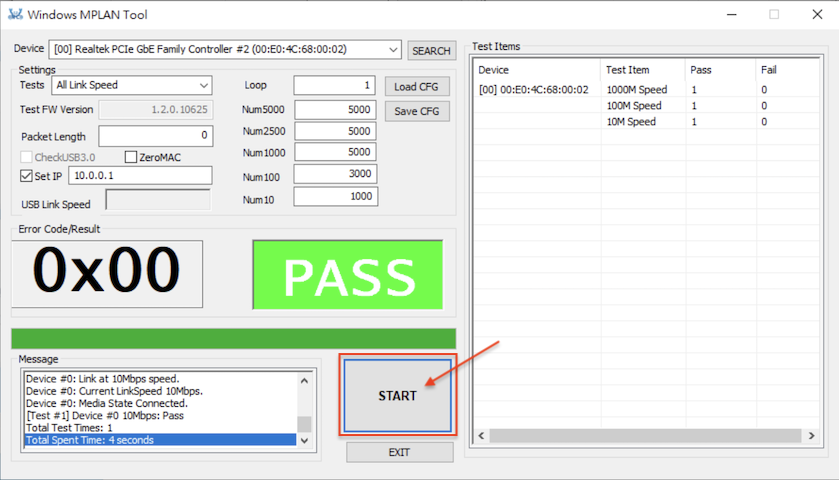Click the EXIT button

point(399,453)
